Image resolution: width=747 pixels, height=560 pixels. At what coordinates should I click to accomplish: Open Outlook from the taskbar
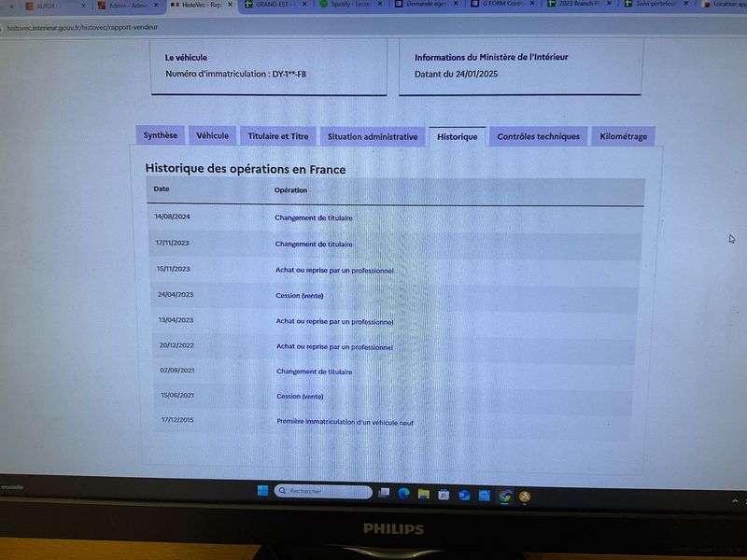(464, 496)
